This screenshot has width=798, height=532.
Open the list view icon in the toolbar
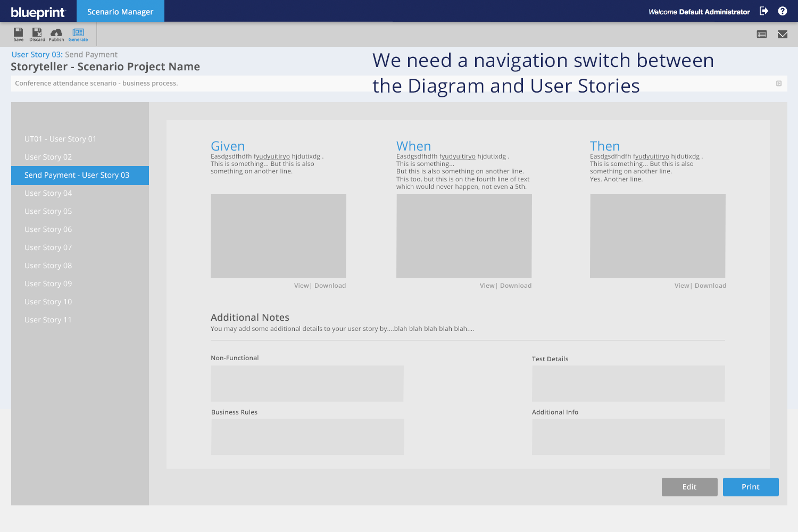tap(762, 35)
